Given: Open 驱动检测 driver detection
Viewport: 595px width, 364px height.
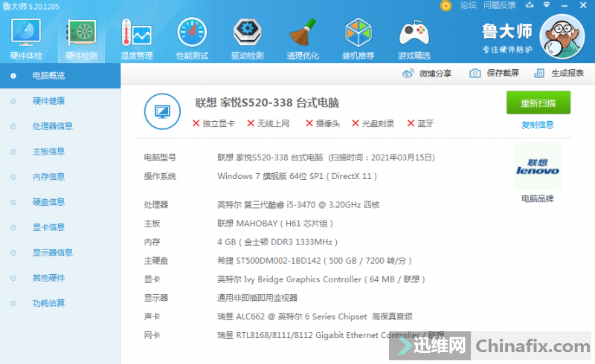Looking at the screenshot, I should (248, 39).
